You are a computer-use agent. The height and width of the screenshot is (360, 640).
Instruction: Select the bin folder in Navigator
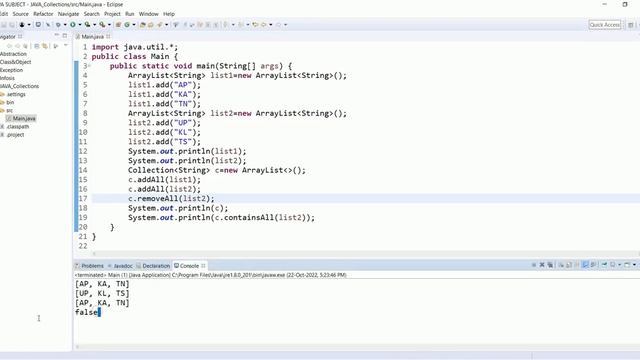click(x=10, y=102)
